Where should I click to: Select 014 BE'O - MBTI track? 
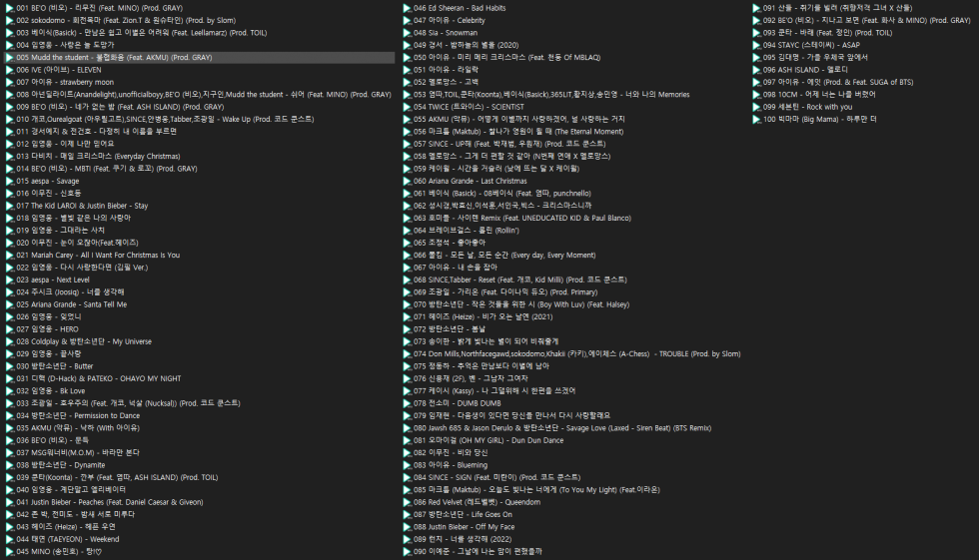tap(107, 169)
